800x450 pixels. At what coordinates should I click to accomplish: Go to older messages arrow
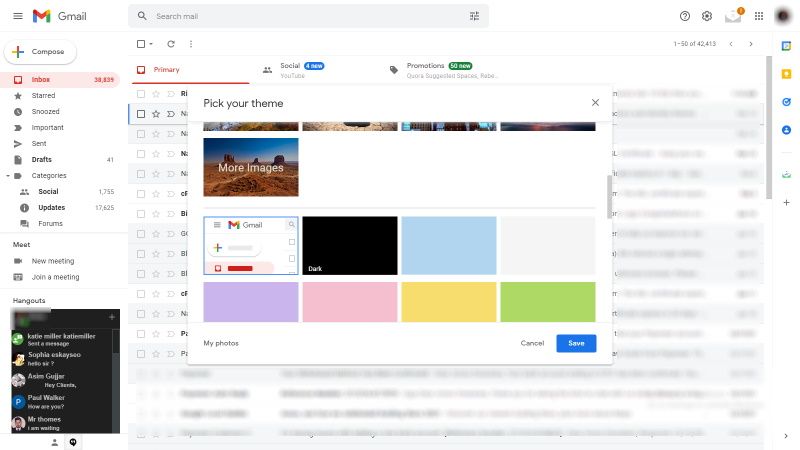coord(751,44)
